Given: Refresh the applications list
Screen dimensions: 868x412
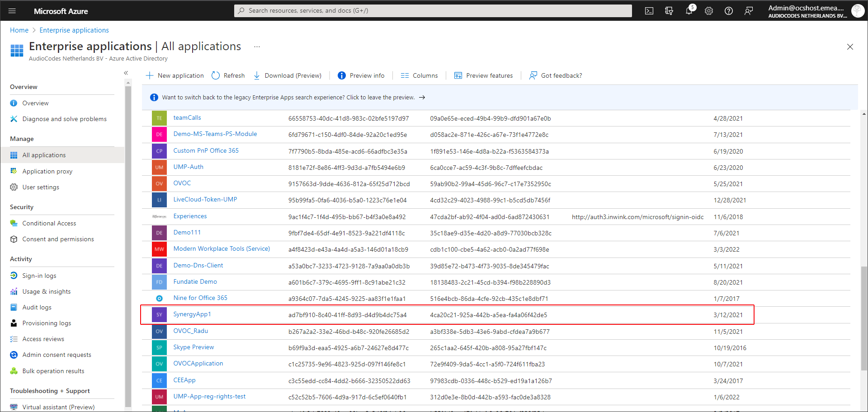Looking at the screenshot, I should coord(228,75).
